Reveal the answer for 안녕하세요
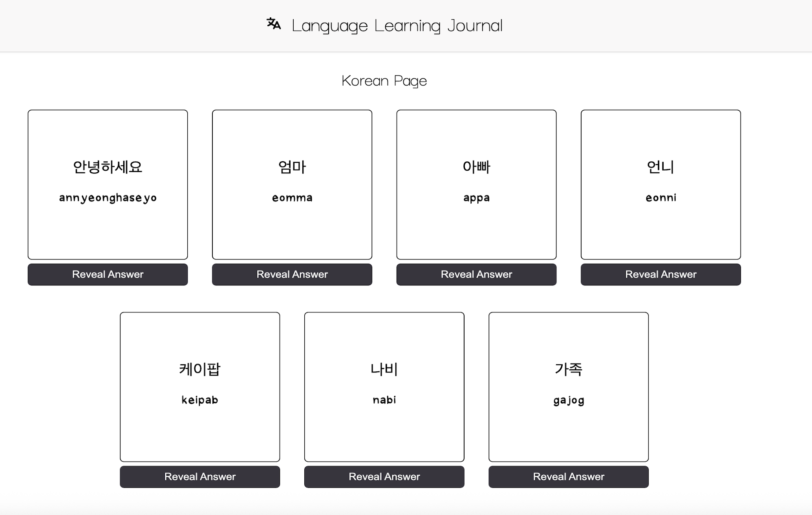The image size is (812, 515). tap(108, 274)
